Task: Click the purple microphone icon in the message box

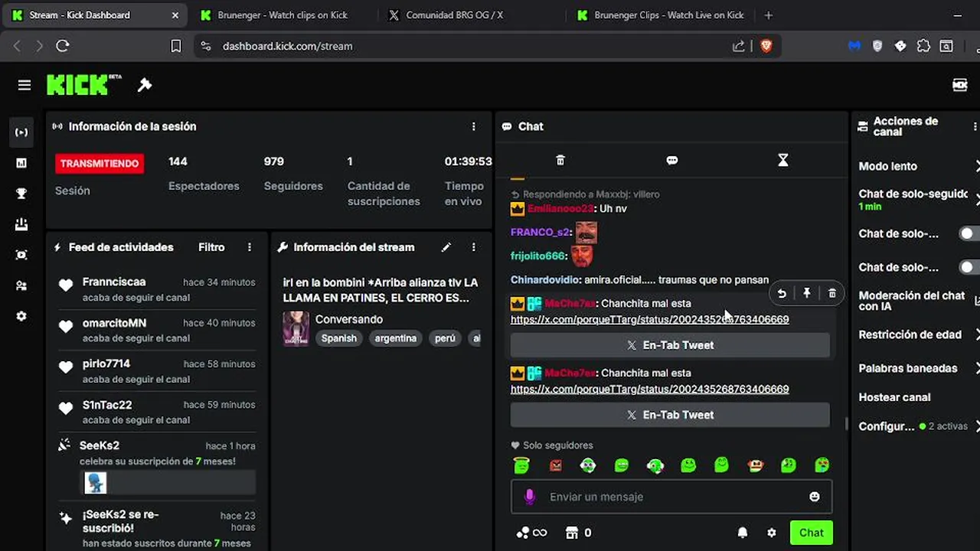Action: [529, 497]
